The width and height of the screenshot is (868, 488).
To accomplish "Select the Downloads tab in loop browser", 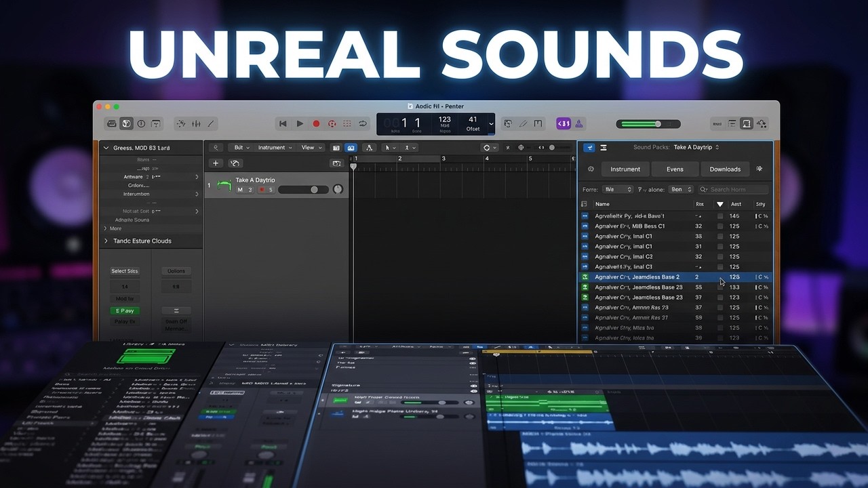I will (x=725, y=169).
